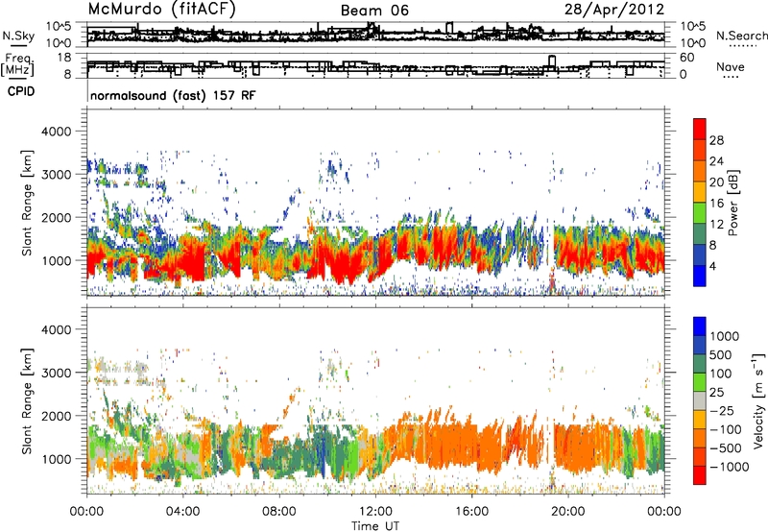Image resolution: width=768 pixels, height=532 pixels.
Task: Click the -1000 velocity colorbar label
Action: point(730,467)
